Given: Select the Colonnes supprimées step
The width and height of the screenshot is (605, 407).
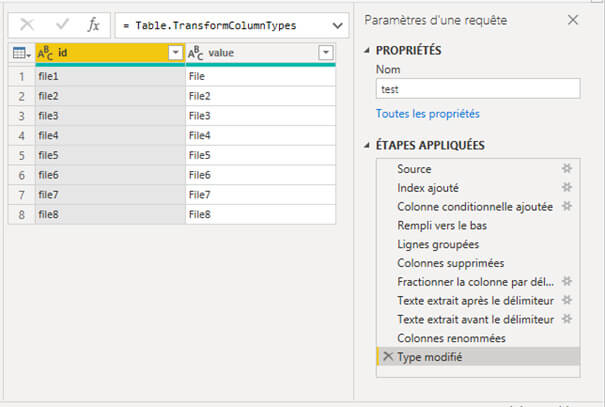Looking at the screenshot, I should click(x=478, y=263).
